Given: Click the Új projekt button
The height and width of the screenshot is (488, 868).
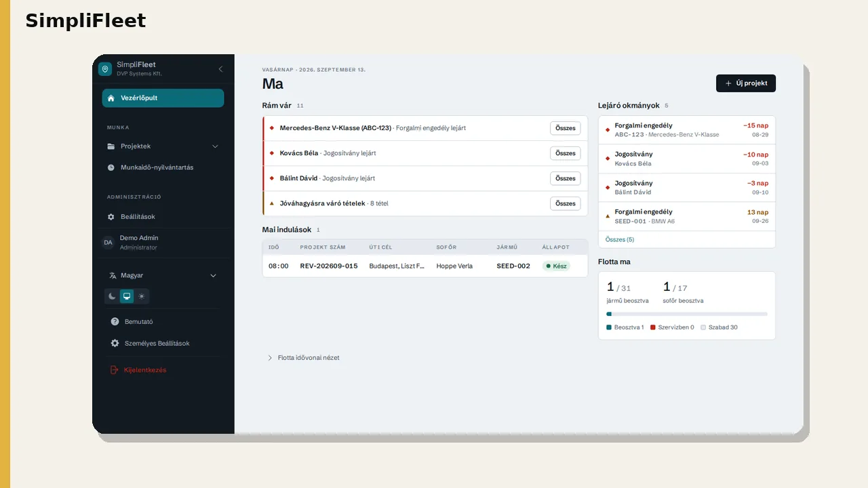Looking at the screenshot, I should 746,83.
